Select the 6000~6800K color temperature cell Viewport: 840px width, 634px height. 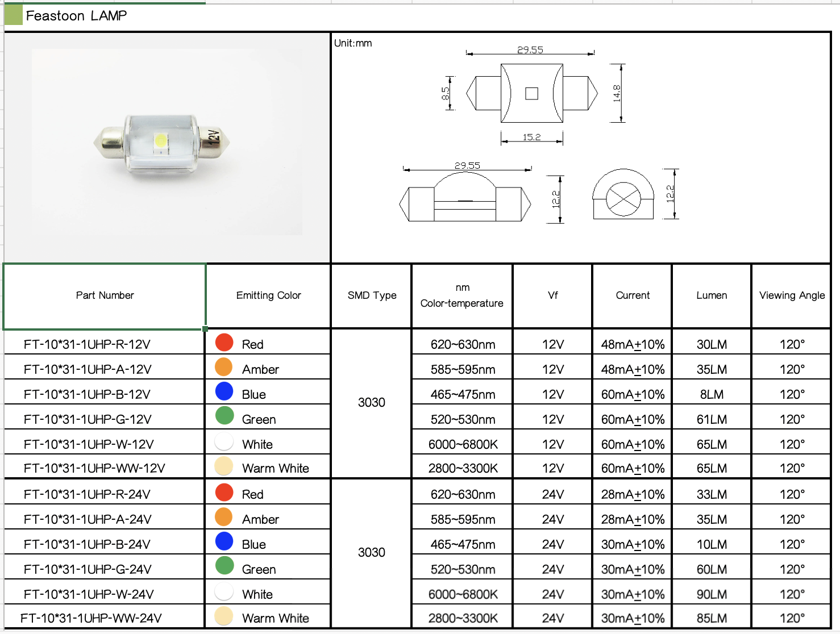461,444
